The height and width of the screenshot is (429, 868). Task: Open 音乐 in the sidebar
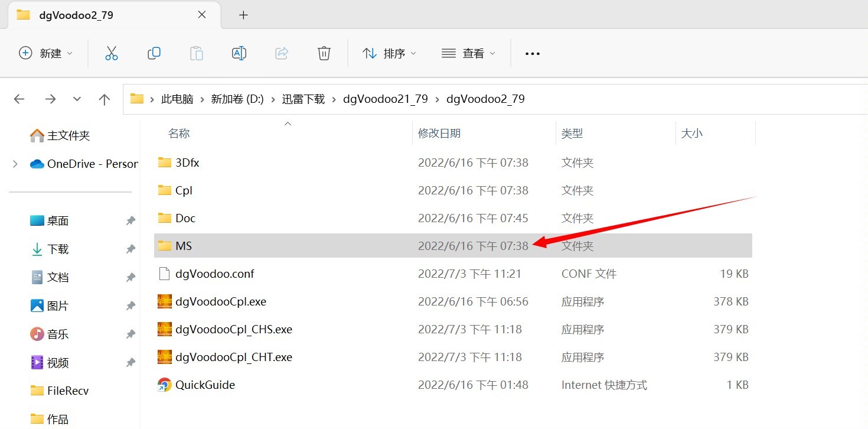(50, 334)
